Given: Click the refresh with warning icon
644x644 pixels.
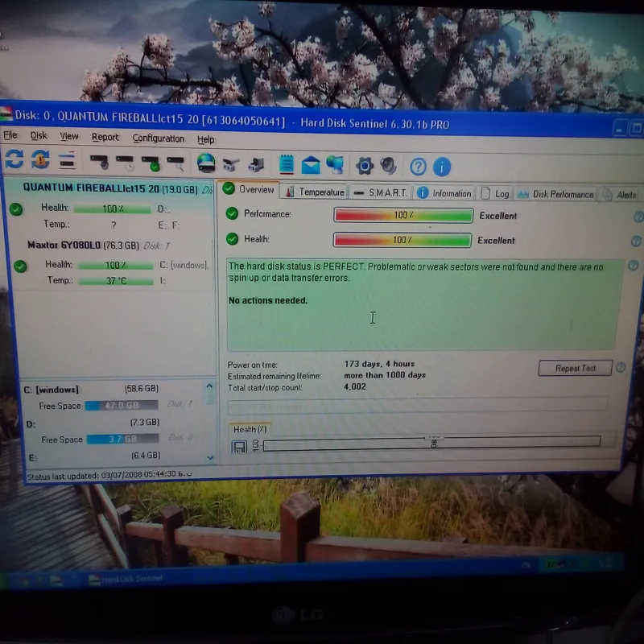Looking at the screenshot, I should [x=40, y=159].
